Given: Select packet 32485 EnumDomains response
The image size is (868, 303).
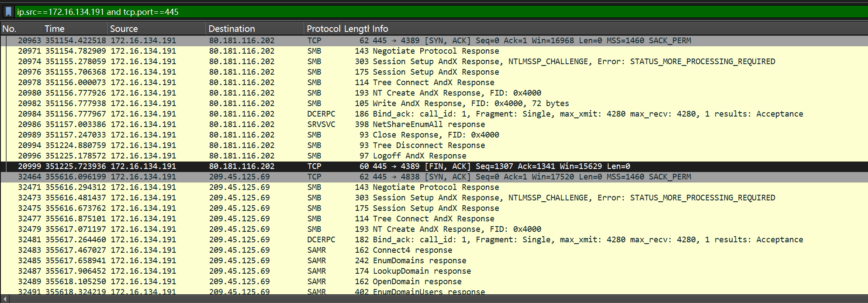Looking at the screenshot, I should click(x=434, y=261).
